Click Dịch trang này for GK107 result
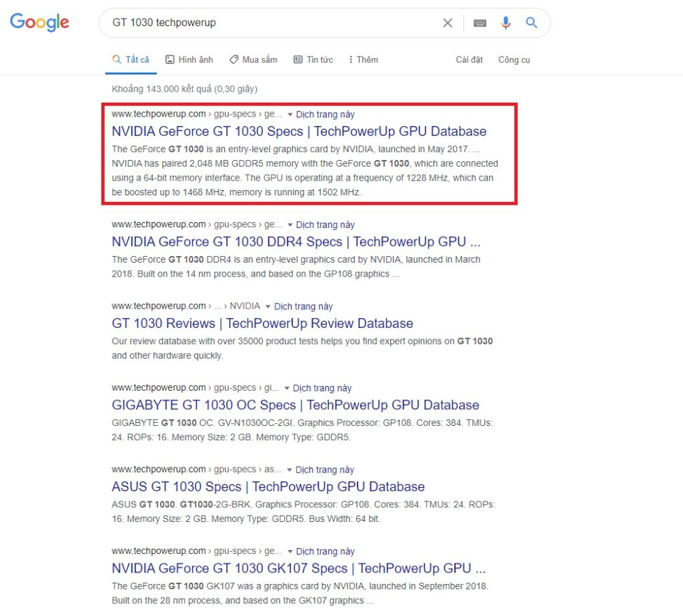Screen dimensions: 683x616 point(325,551)
